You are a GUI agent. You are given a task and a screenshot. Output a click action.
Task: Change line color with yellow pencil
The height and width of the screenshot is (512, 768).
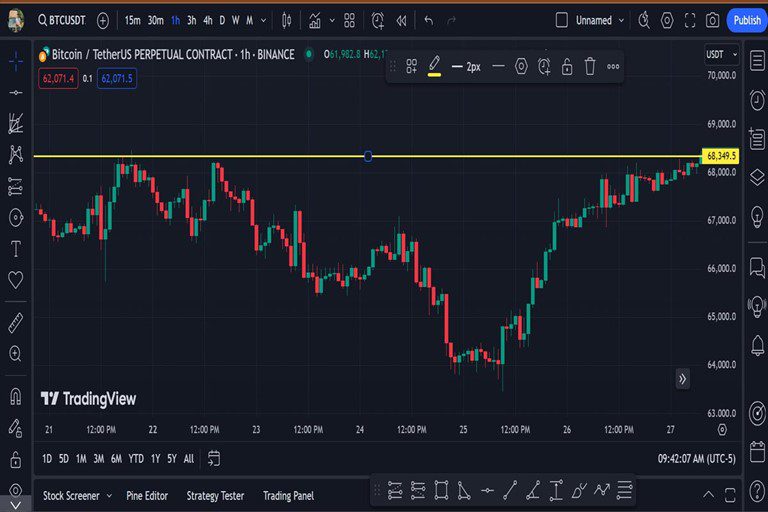pos(434,66)
